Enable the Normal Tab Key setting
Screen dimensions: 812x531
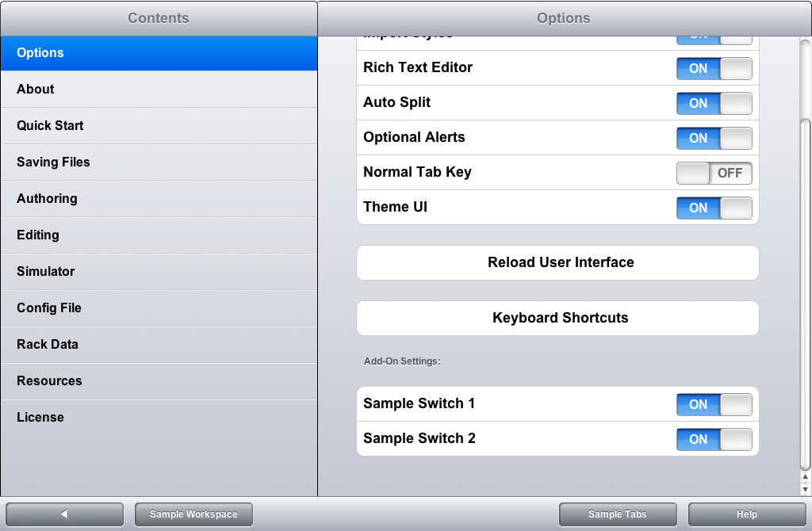714,173
